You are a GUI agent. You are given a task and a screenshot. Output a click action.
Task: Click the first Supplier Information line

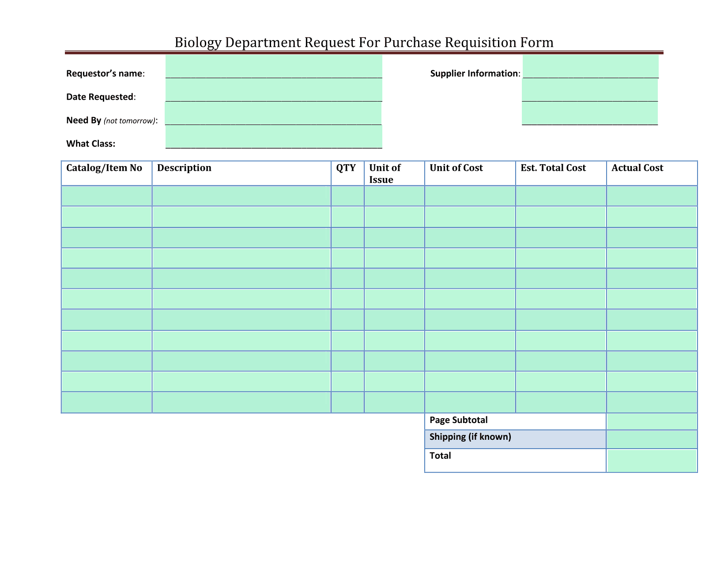pyautogui.click(x=591, y=66)
